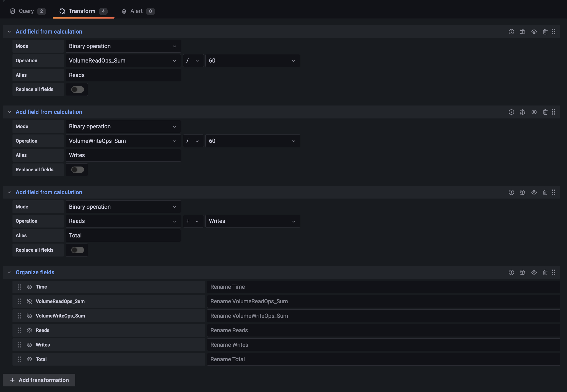Collapse the first Add field from calculation section
This screenshot has height=392, width=567.
[9, 32]
